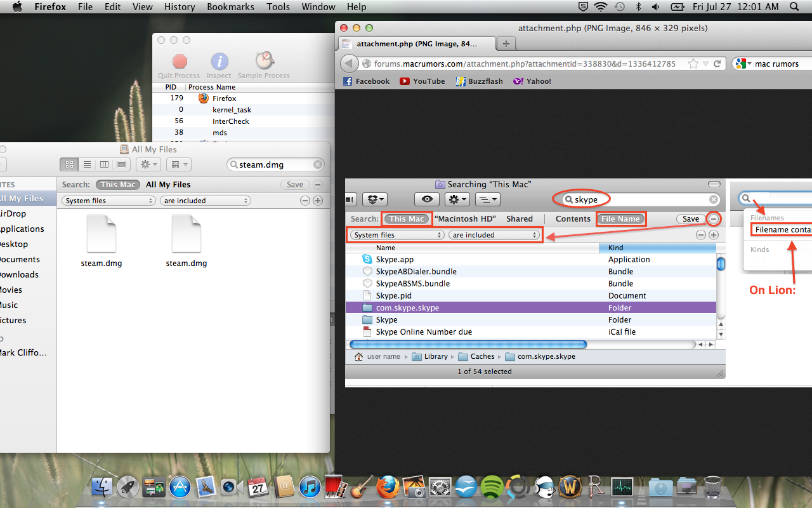This screenshot has height=508, width=812.
Task: Open Address Book from the Dock
Action: point(284,488)
